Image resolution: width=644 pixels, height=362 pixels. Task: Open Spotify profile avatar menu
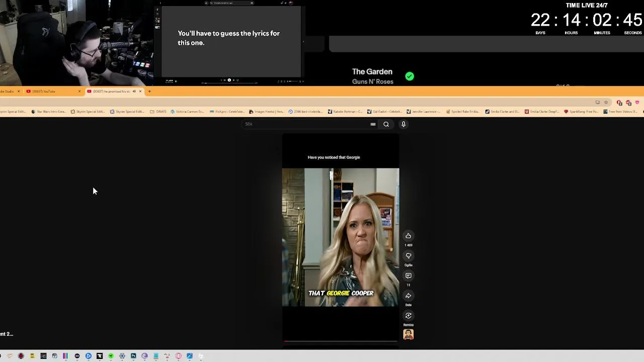click(x=291, y=3)
